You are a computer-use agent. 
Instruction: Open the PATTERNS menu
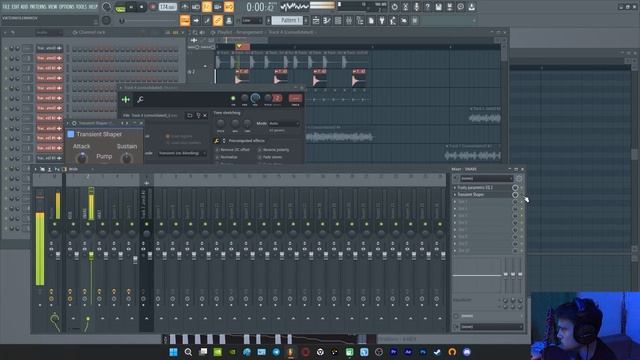pyautogui.click(x=38, y=7)
